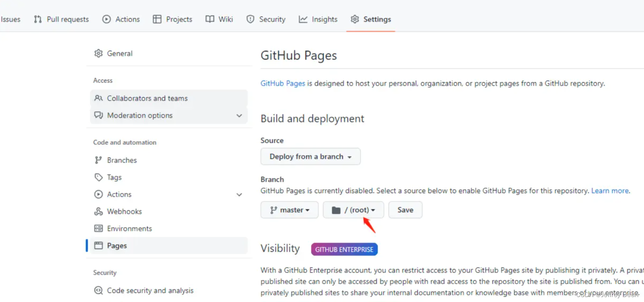
Task: Open the / (root) folder dropdown
Action: click(x=353, y=210)
